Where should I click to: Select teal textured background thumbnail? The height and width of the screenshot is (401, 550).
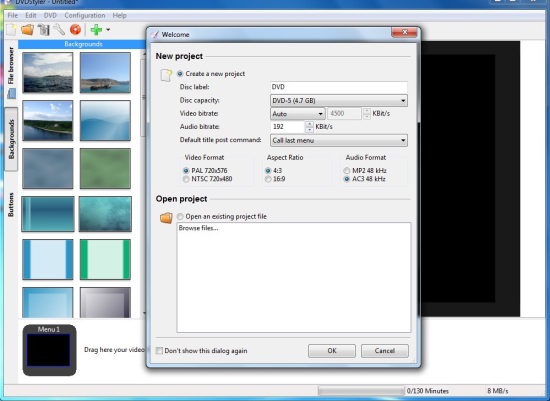point(105,214)
